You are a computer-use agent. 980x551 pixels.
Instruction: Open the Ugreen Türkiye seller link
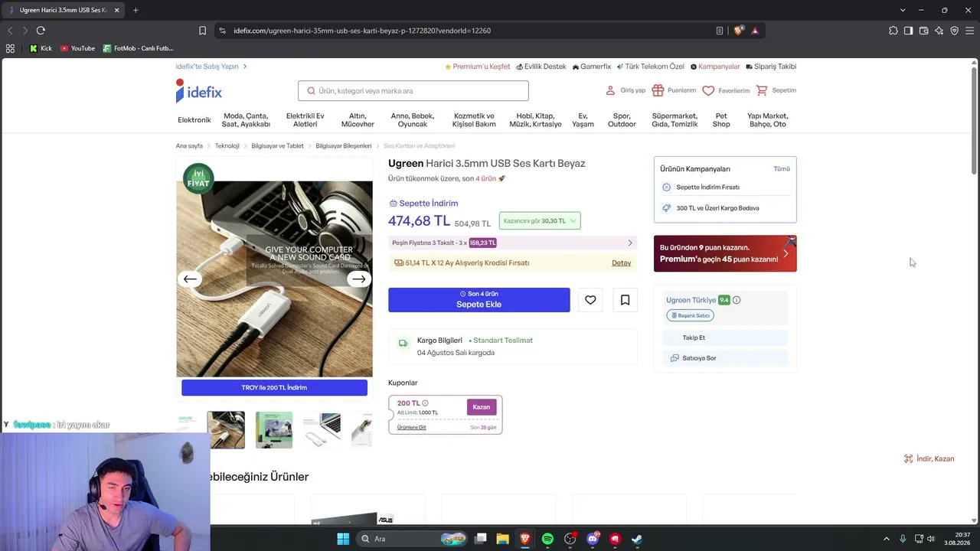coord(691,300)
